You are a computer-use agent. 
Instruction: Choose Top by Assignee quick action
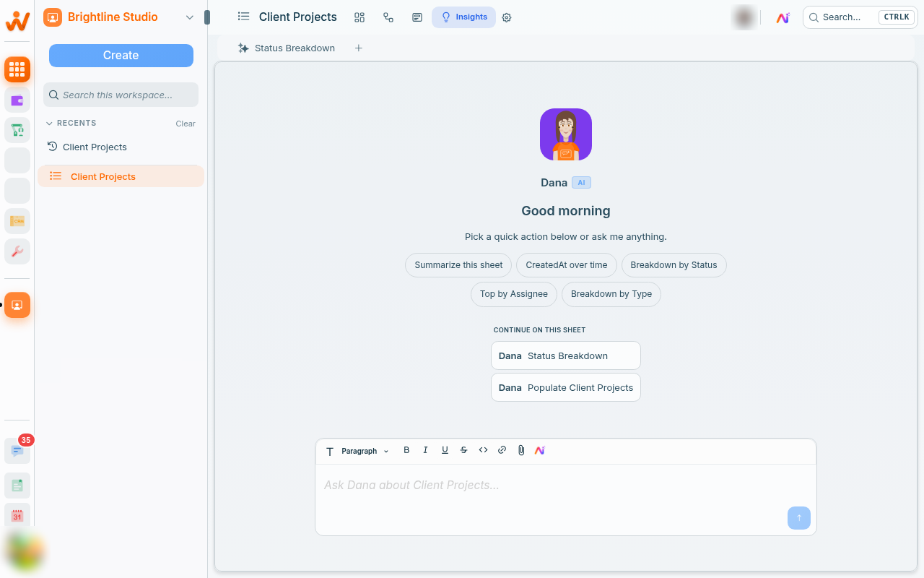[x=514, y=294]
